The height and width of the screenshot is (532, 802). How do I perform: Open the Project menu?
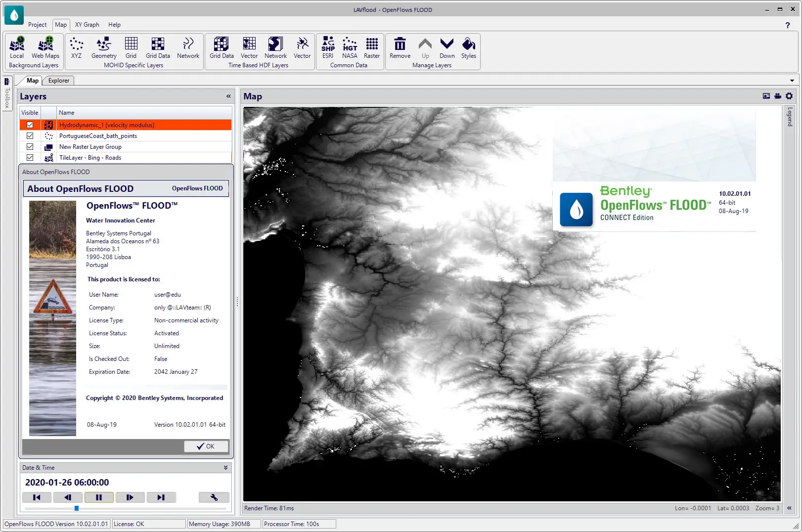(x=37, y=25)
